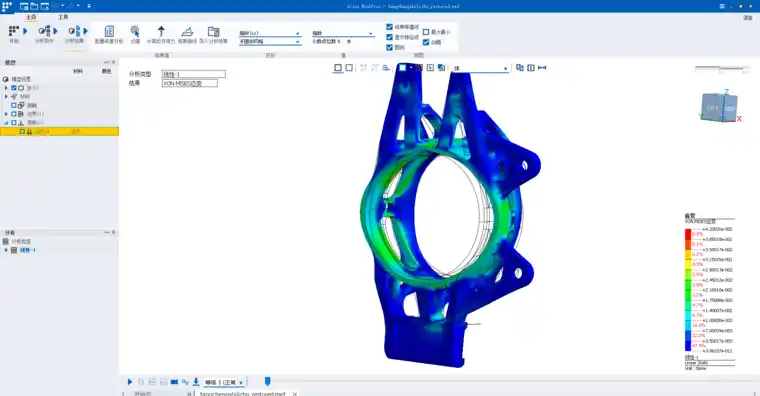Click the record camera icon in animation bar
This screenshot has height=396, width=760.
174,382
